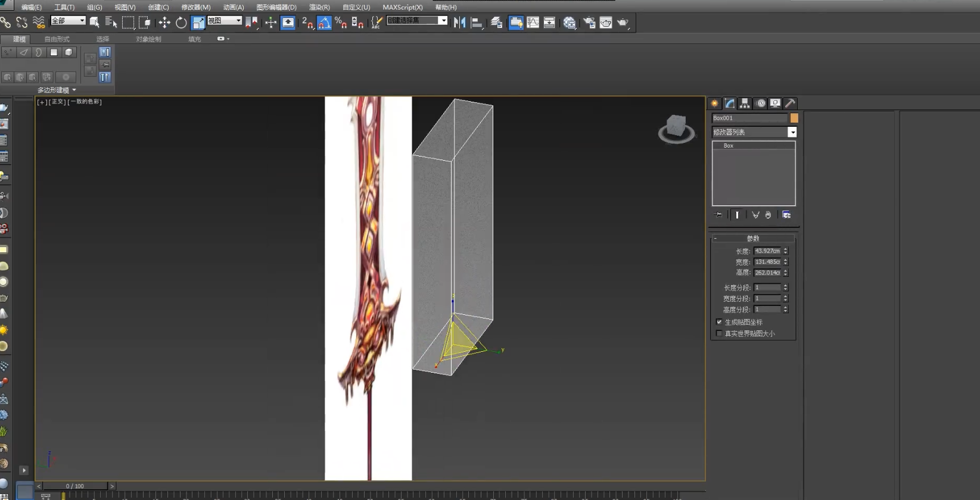Switch to the 对象绘制 ribbon tab

click(x=148, y=39)
